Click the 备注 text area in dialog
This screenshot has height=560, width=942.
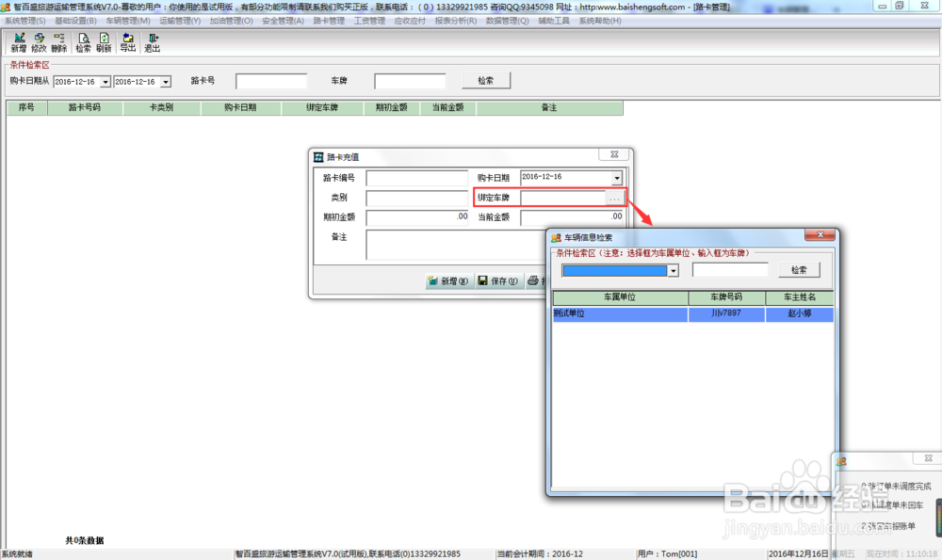(457, 245)
